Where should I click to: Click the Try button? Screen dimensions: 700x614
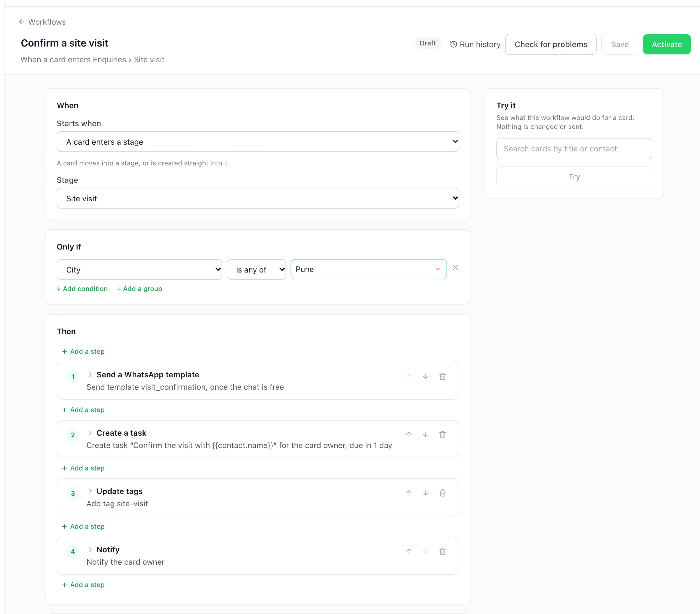(574, 177)
